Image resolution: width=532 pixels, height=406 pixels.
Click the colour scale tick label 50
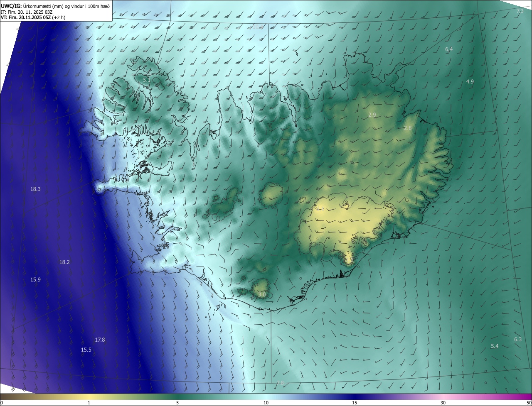(529, 403)
